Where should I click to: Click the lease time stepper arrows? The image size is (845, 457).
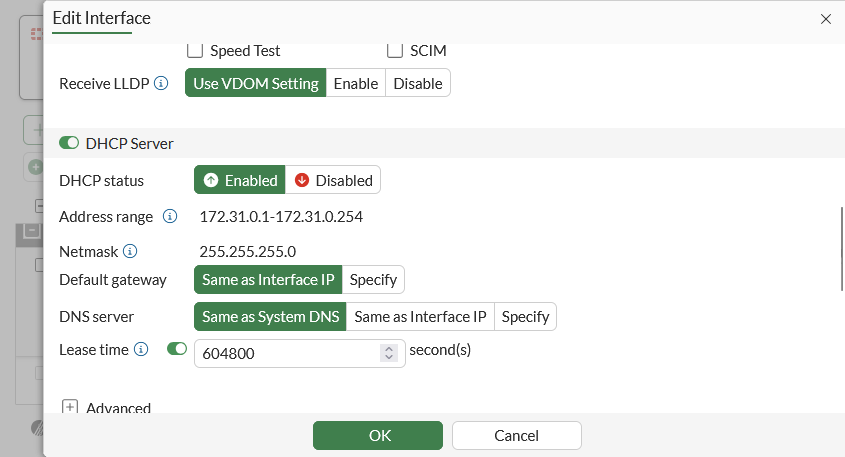coord(389,353)
